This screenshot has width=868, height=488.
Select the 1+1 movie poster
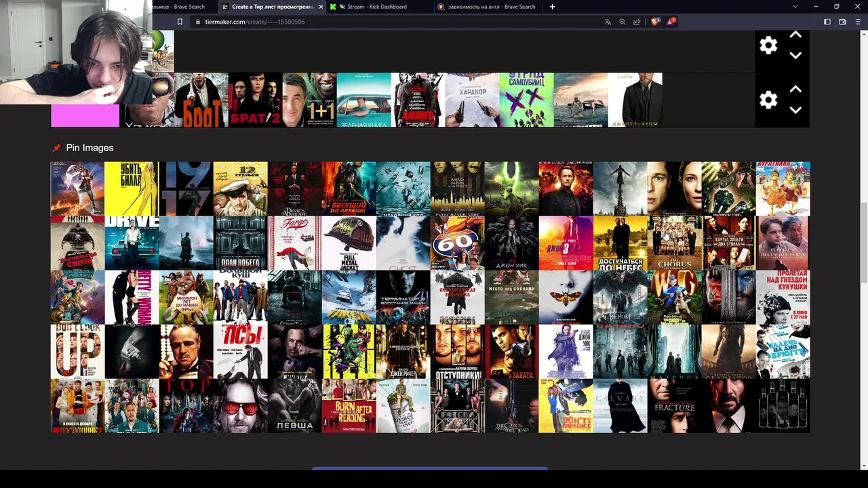[x=310, y=100]
